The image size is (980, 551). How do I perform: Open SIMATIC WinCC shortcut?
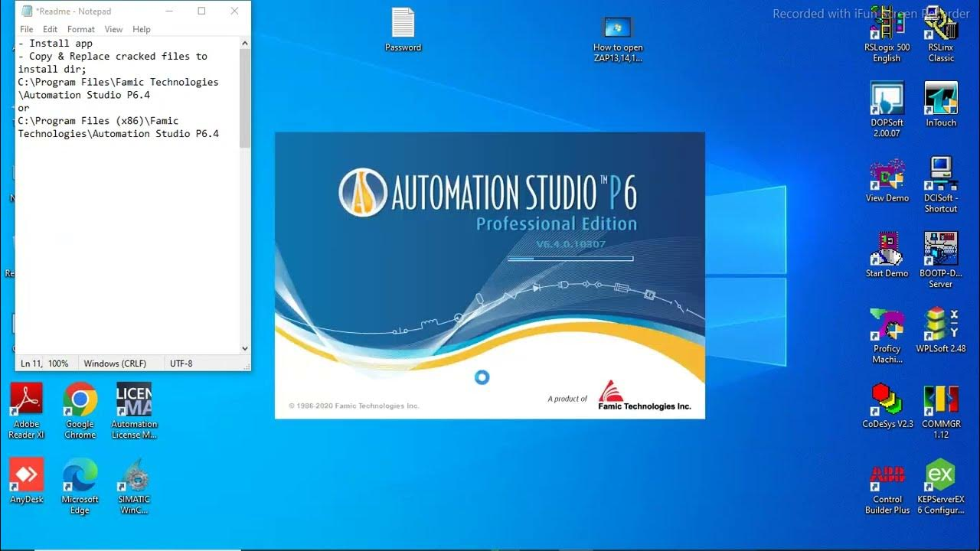pyautogui.click(x=134, y=486)
